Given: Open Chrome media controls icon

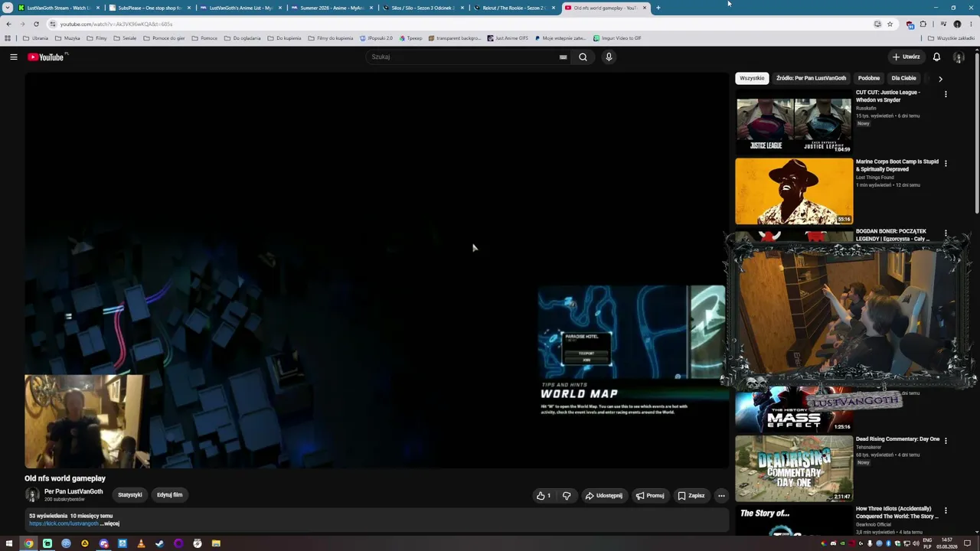Looking at the screenshot, I should click(x=942, y=24).
